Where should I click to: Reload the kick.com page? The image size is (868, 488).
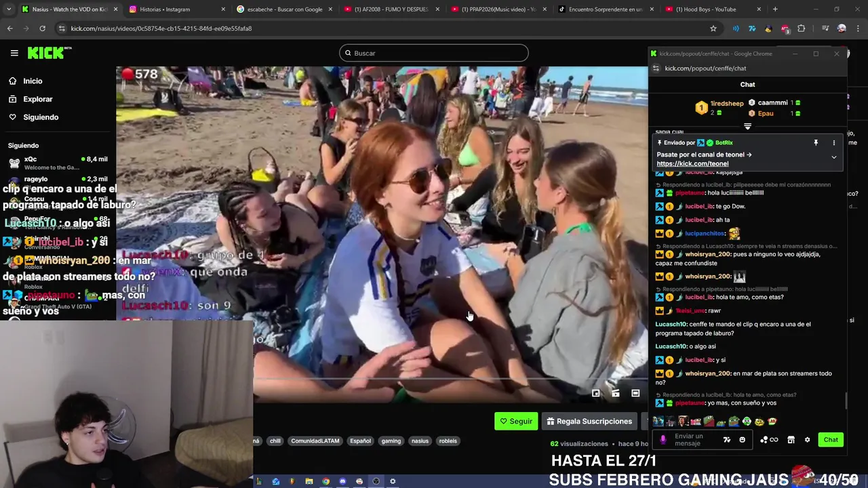(42, 28)
